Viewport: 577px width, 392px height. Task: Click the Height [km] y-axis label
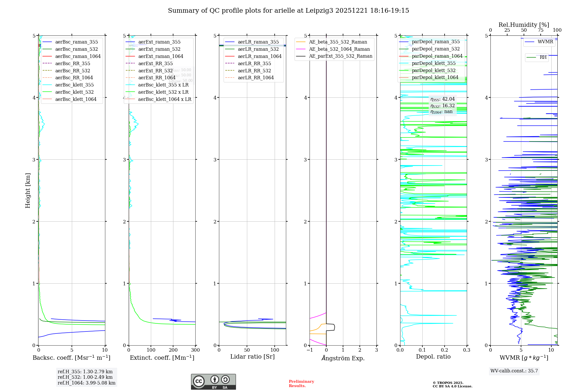[28, 191]
